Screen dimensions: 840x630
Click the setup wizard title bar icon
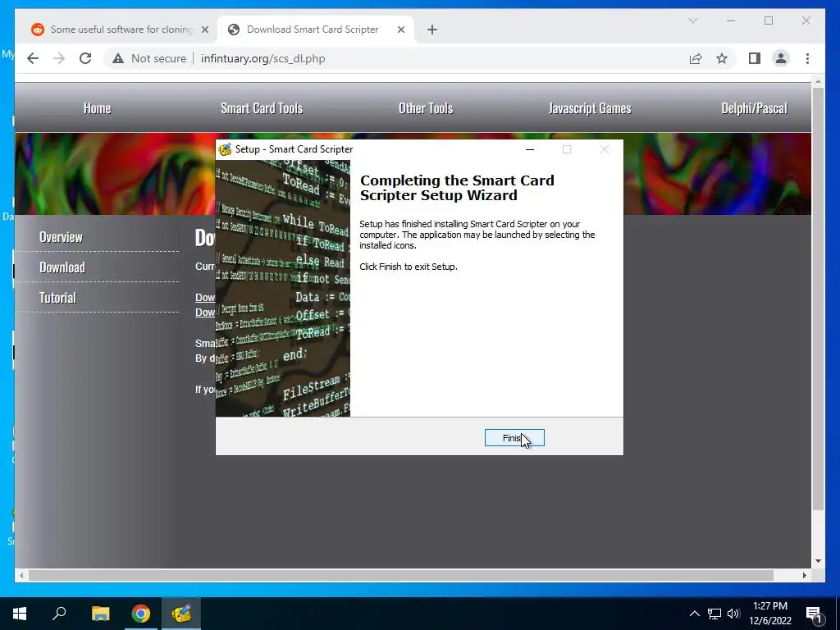pos(225,149)
